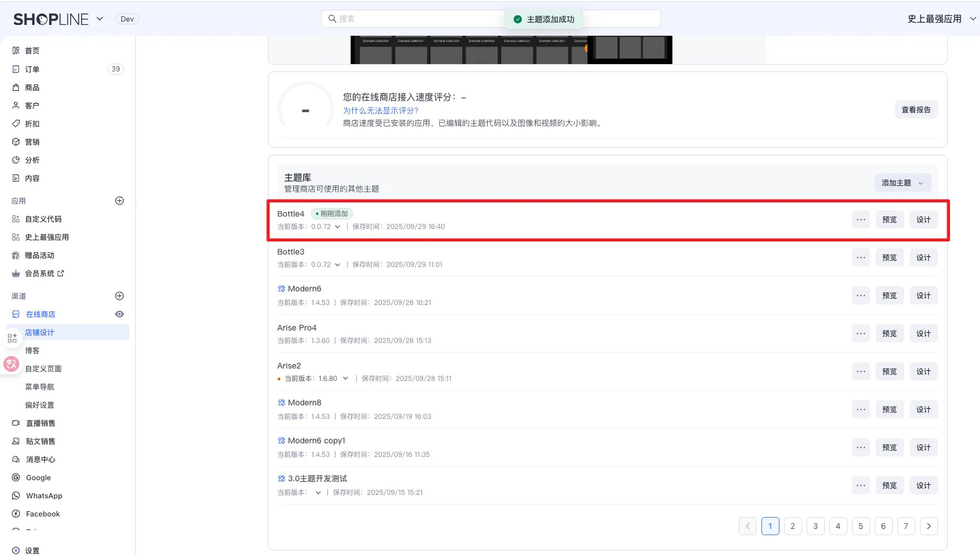The height and width of the screenshot is (555, 980).
Task: Open the SHOPLINE logo dropdown chevron
Action: click(x=100, y=19)
